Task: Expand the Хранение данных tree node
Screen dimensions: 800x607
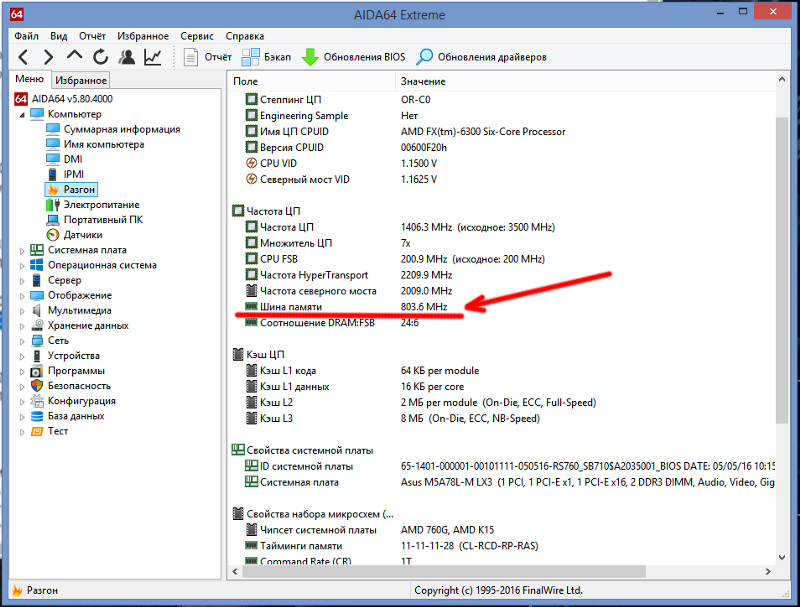Action: (22, 326)
